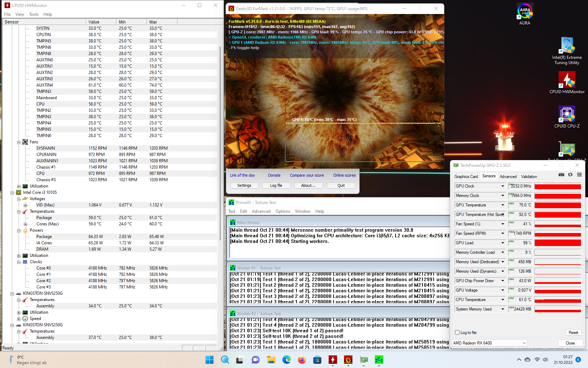Follow the Link of the day link
The width and height of the screenshot is (588, 368).
tap(242, 175)
